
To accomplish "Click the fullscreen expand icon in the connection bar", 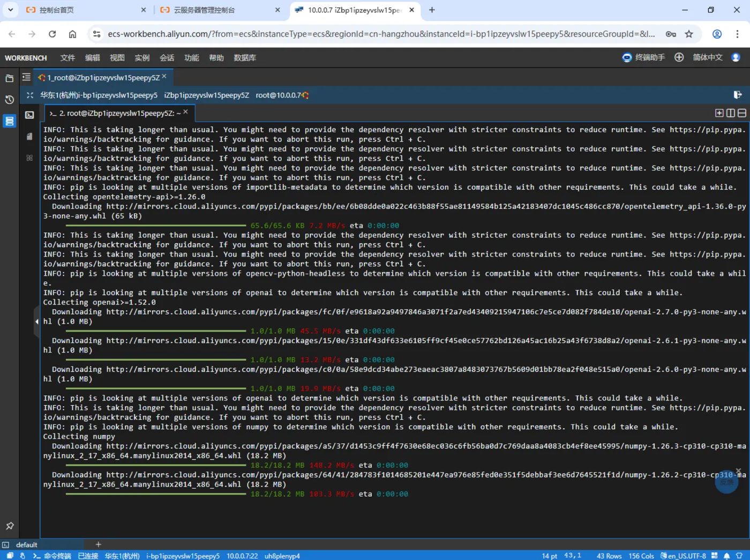I will 30,95.
